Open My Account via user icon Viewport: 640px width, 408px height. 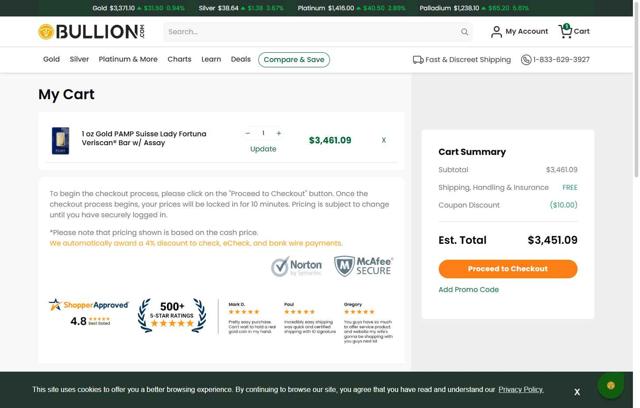point(496,31)
